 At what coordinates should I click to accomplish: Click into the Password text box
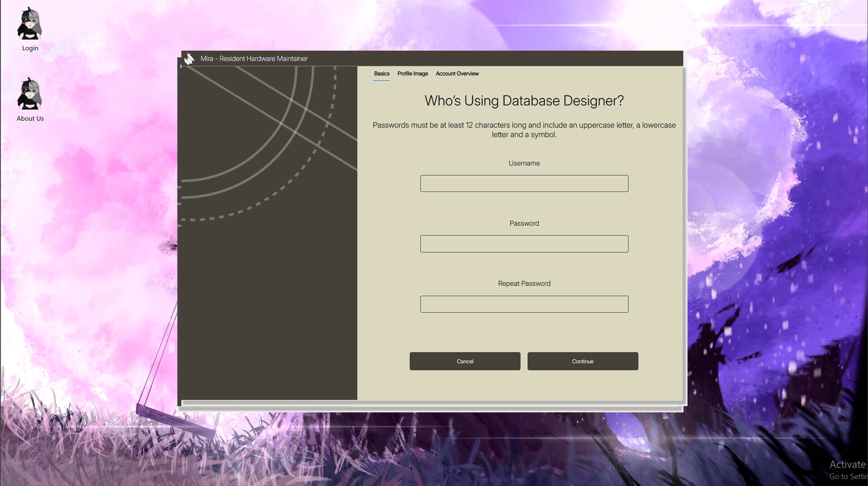[524, 244]
